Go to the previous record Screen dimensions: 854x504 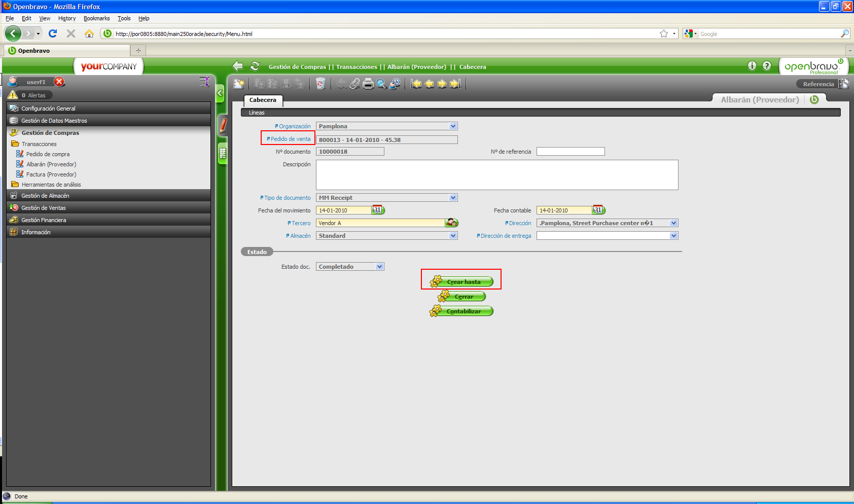429,84
